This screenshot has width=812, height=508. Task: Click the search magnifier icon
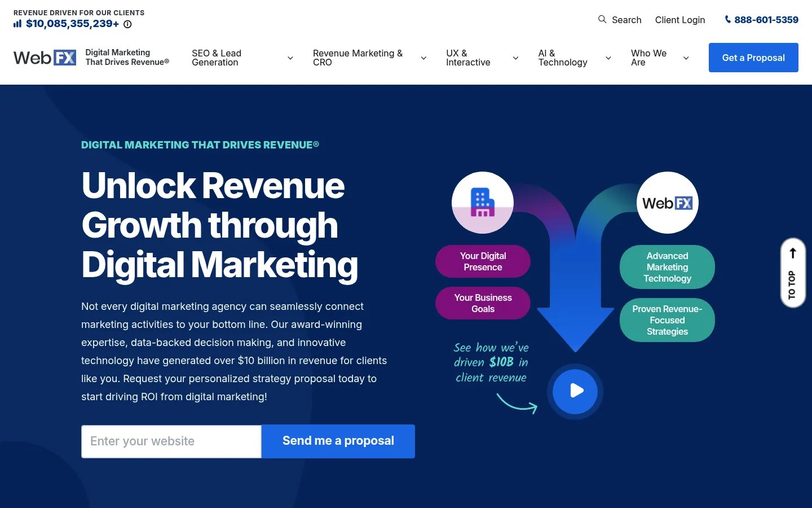pyautogui.click(x=602, y=19)
